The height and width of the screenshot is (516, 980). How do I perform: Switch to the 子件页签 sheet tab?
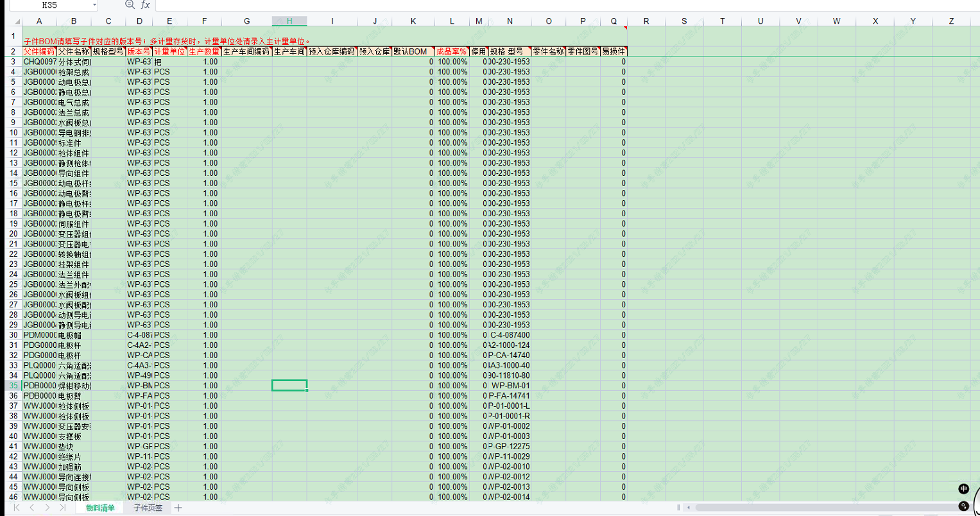click(148, 508)
